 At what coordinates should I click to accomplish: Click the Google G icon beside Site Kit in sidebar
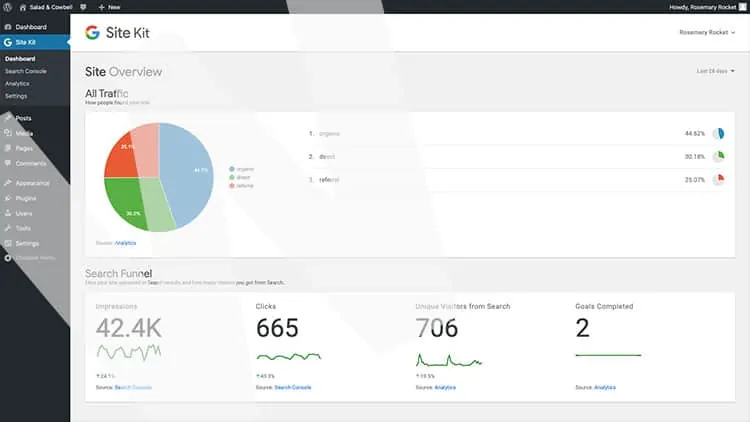[8, 42]
